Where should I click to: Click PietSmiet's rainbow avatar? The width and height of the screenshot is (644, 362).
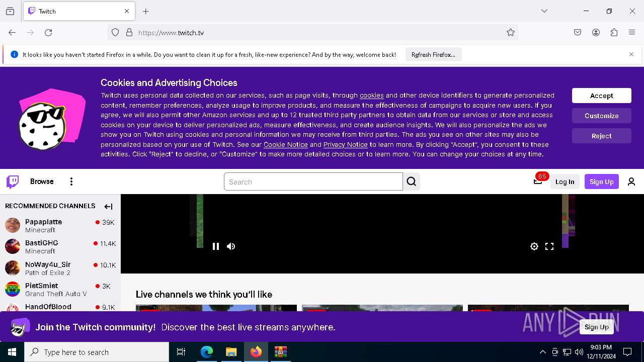[x=13, y=289]
